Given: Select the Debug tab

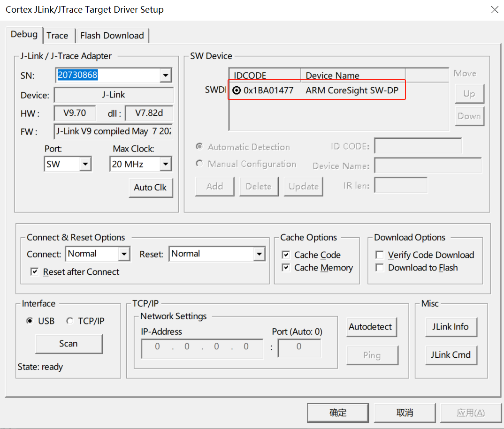Looking at the screenshot, I should (24, 34).
